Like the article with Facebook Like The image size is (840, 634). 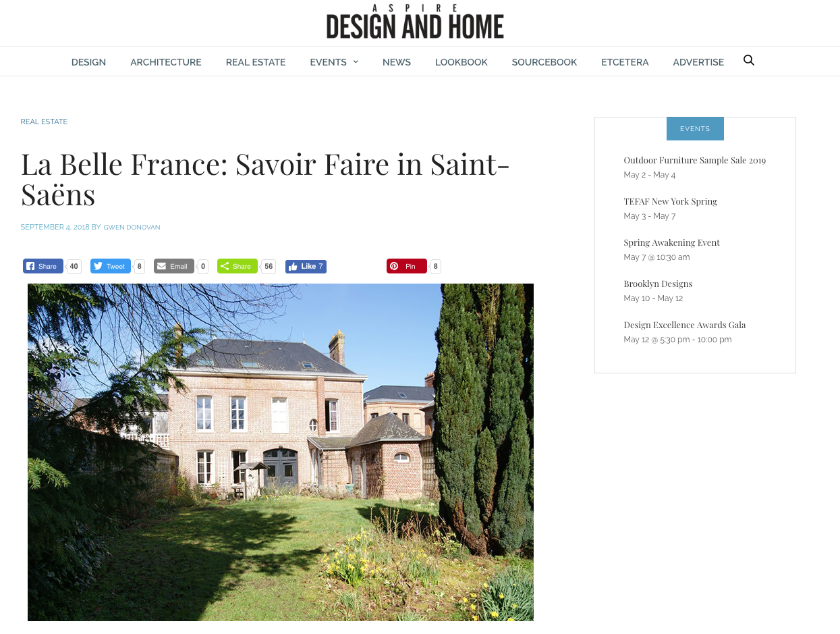coord(306,267)
